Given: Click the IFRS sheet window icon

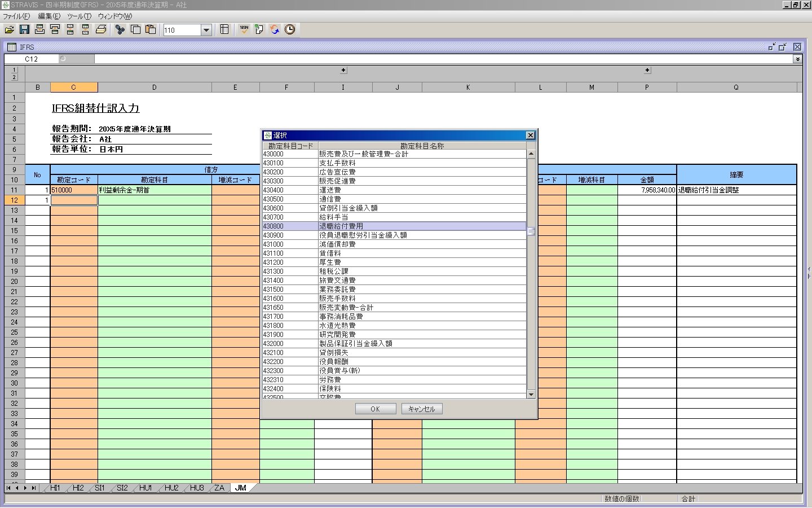Looking at the screenshot, I should pyautogui.click(x=12, y=47).
